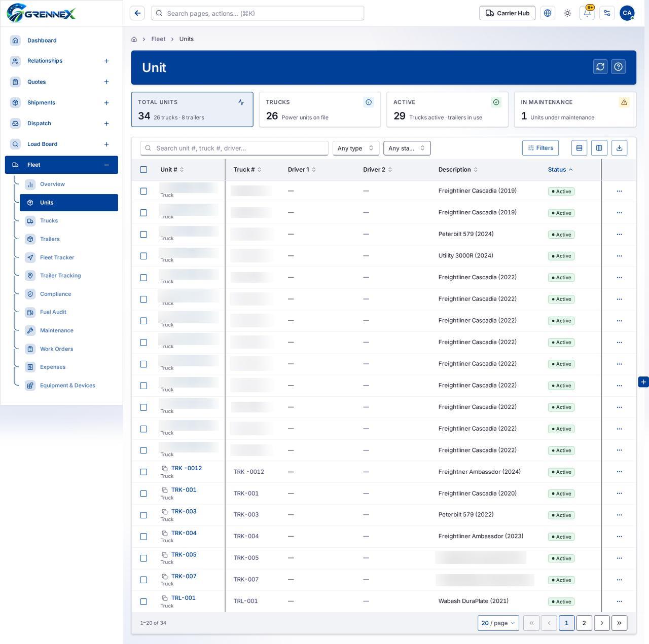This screenshot has width=649, height=644.
Task: Open the Carrier Hub button
Action: (x=507, y=13)
